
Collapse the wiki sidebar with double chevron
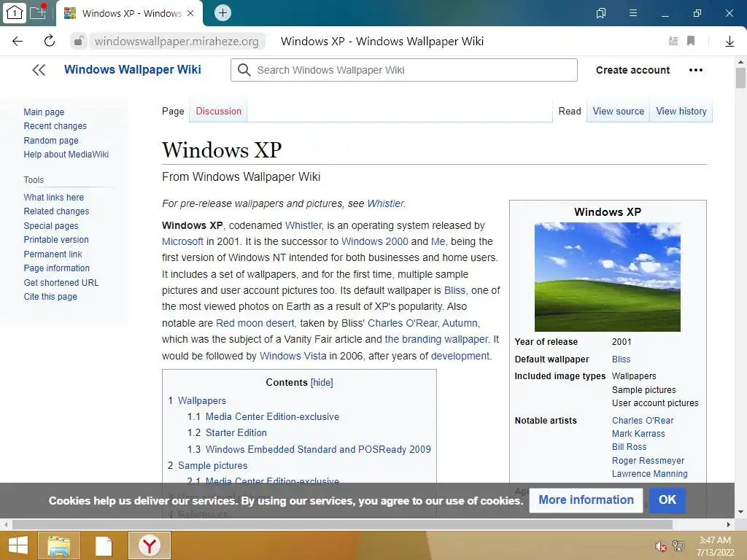tap(39, 70)
